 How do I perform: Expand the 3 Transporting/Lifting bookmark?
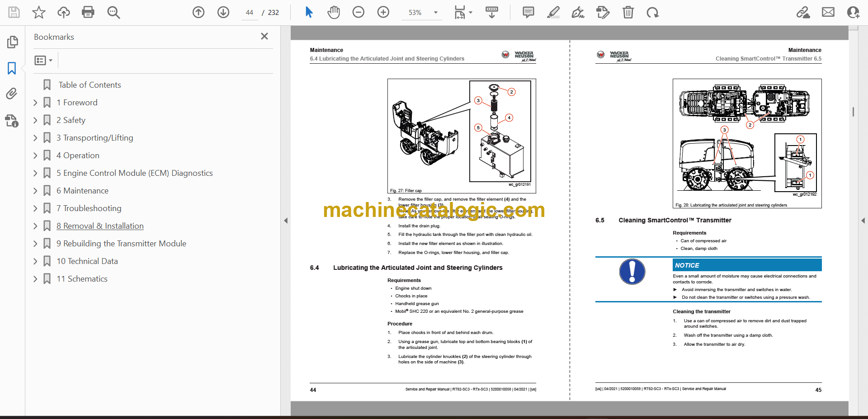[35, 138]
